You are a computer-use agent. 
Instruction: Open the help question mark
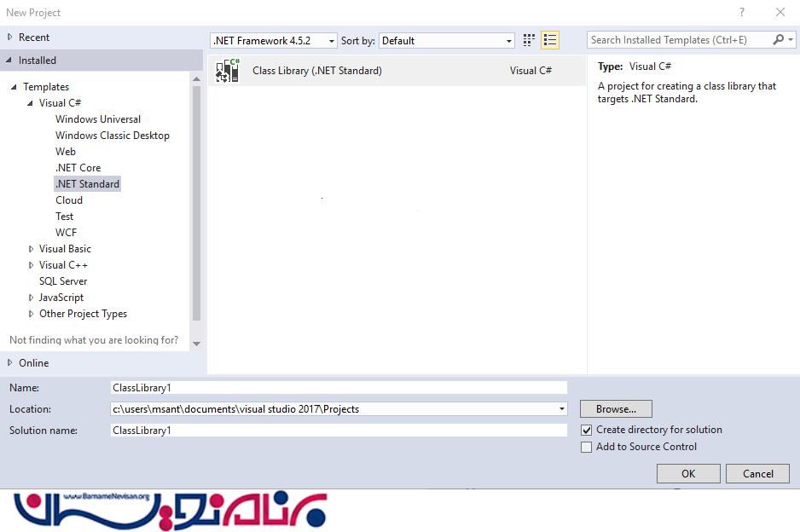tap(742, 12)
